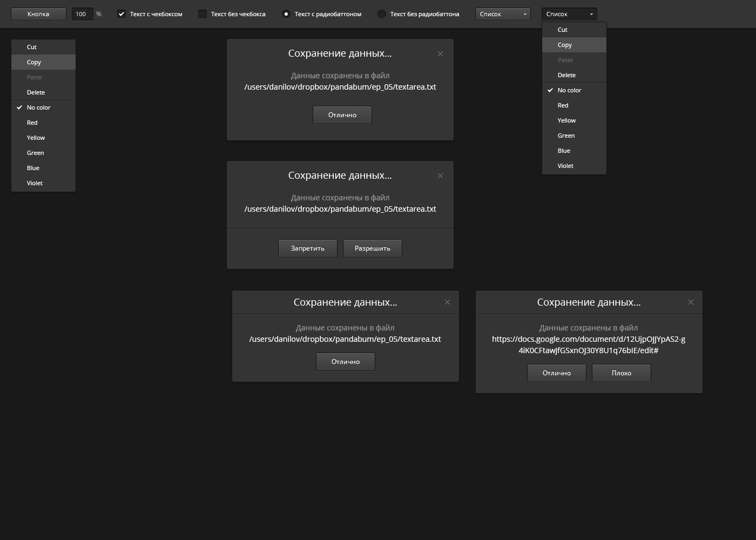Select the Текст с радиобаттоном radio button
Image resolution: width=756 pixels, height=540 pixels.
pyautogui.click(x=286, y=14)
